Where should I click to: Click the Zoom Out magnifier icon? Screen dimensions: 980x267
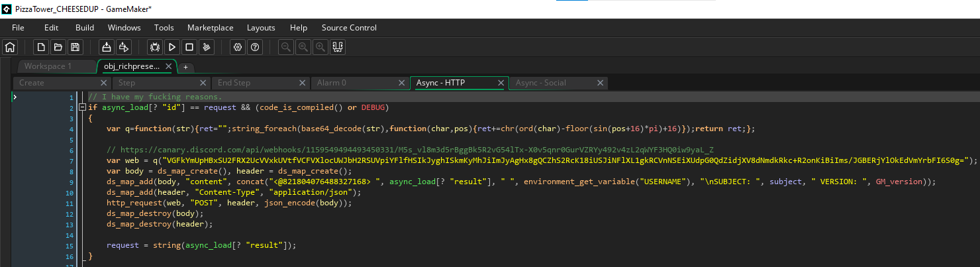pyautogui.click(x=286, y=47)
